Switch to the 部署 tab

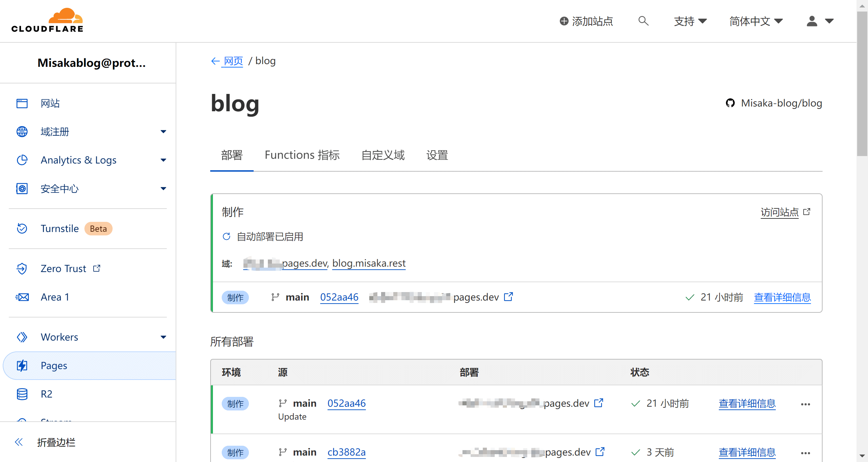click(x=232, y=155)
